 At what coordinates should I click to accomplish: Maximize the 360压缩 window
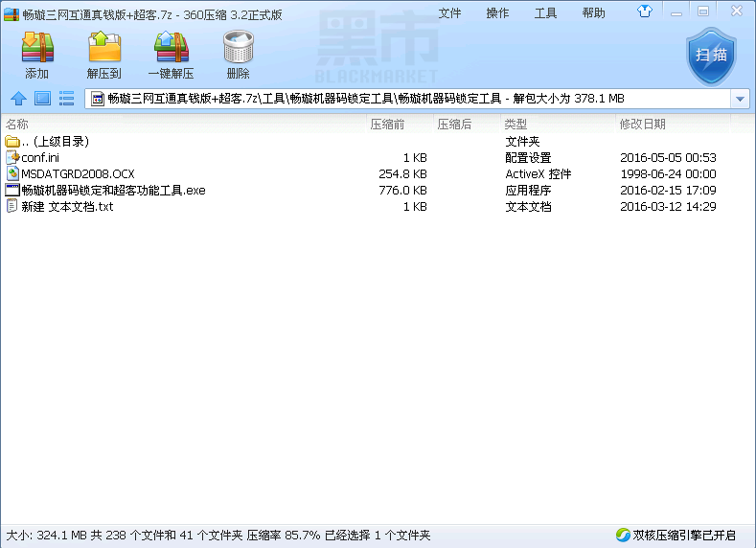point(703,11)
